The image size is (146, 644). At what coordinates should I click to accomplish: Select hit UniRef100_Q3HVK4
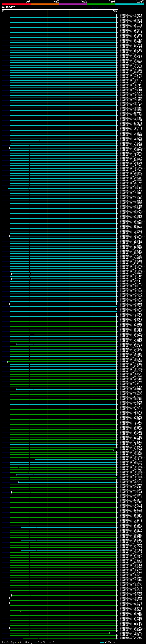[131, 22]
